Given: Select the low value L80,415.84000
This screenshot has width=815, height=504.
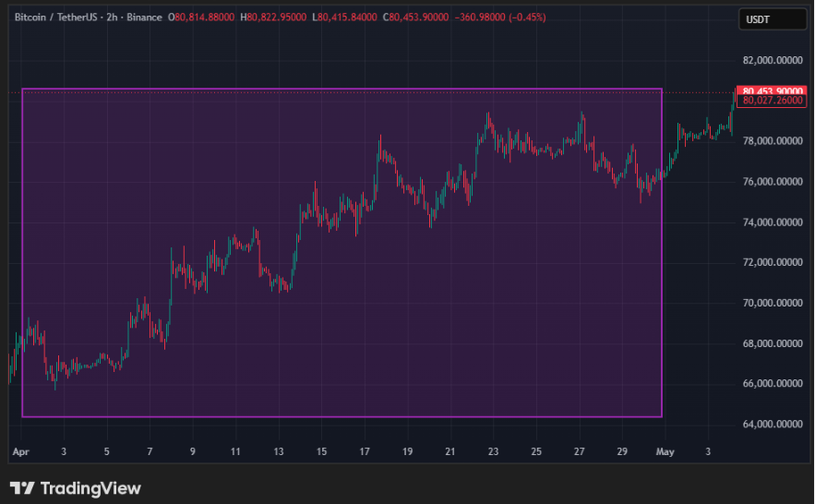Looking at the screenshot, I should [x=344, y=18].
